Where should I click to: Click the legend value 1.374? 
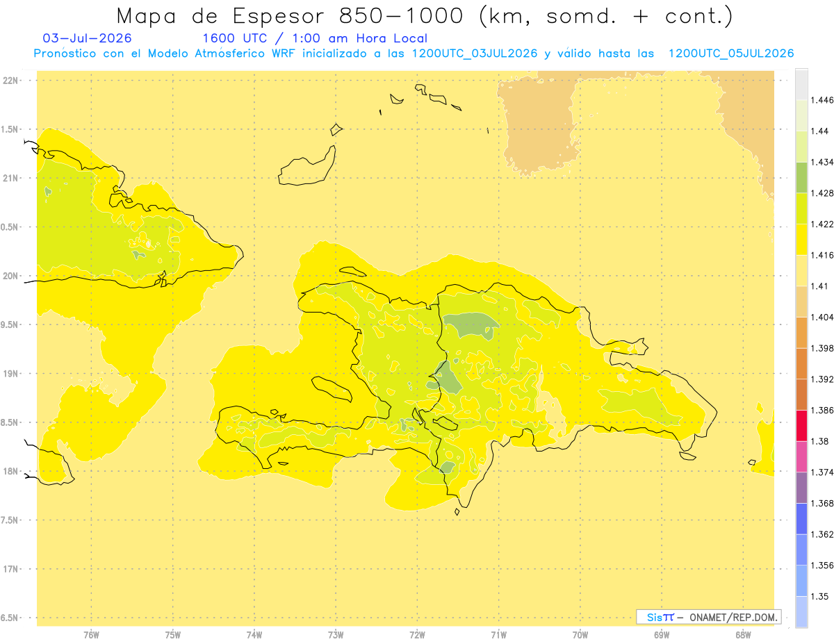(x=822, y=472)
